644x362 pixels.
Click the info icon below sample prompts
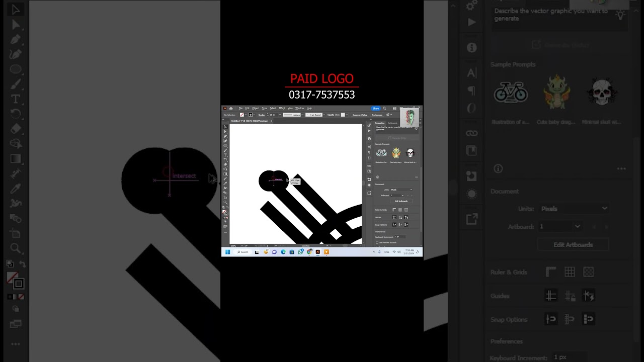tap(377, 177)
